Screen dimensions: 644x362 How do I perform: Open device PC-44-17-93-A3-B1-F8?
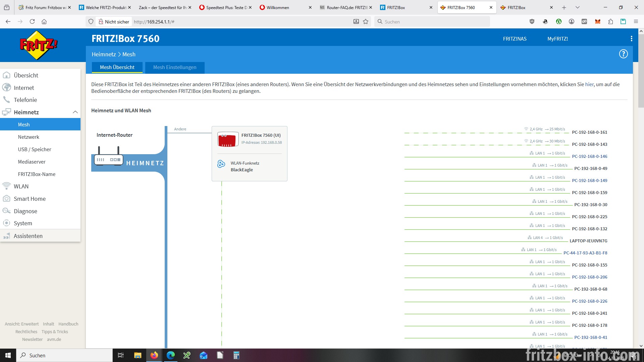585,253
